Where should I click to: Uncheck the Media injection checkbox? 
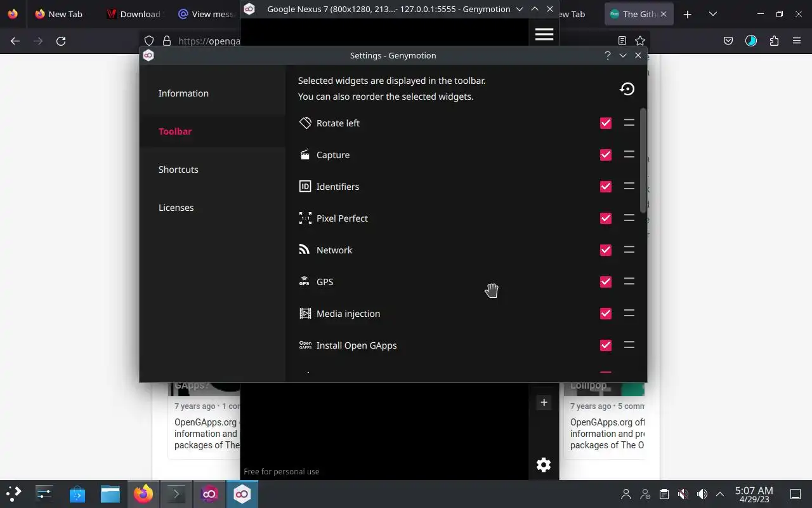point(606,313)
